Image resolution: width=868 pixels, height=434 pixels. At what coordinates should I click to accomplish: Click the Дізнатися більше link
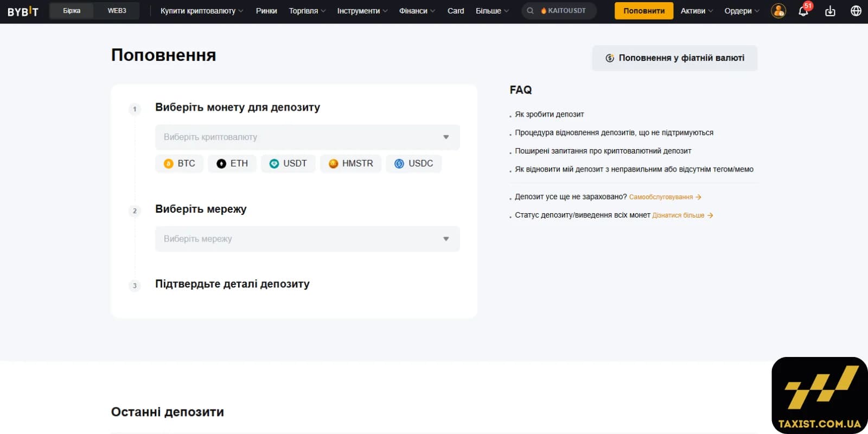pyautogui.click(x=682, y=215)
